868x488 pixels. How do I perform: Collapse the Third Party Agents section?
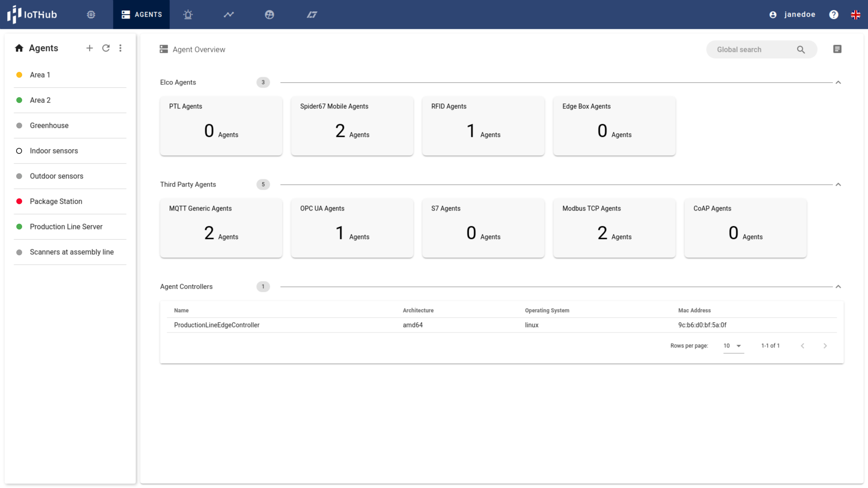coord(838,184)
